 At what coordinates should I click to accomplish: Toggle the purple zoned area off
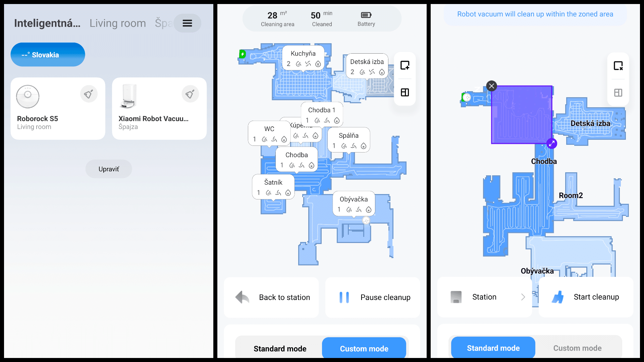[491, 86]
